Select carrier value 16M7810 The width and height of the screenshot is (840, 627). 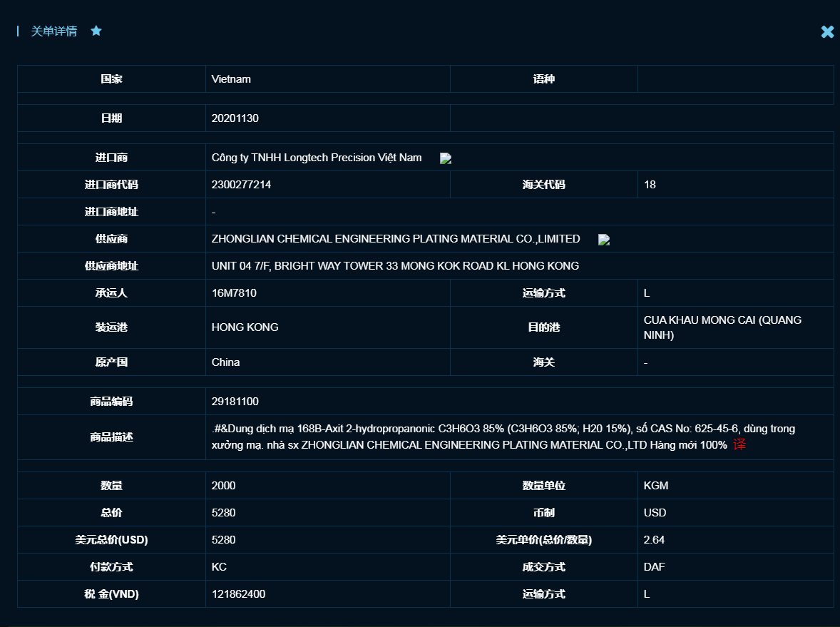click(x=234, y=292)
